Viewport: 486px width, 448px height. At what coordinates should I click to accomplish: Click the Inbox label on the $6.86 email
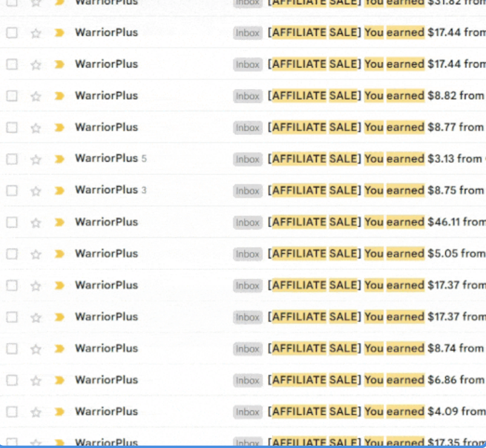tap(248, 380)
